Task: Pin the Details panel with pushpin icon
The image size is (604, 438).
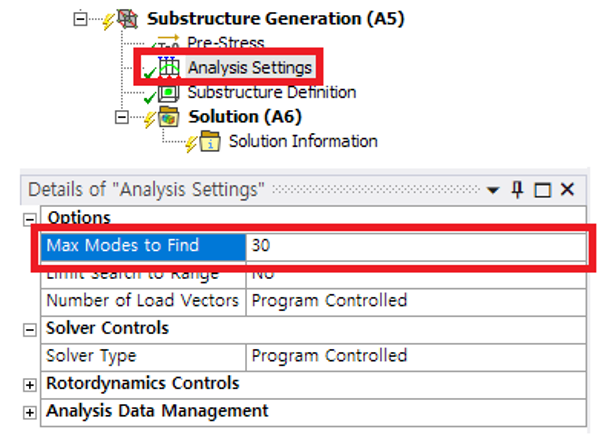Action: coord(517,190)
